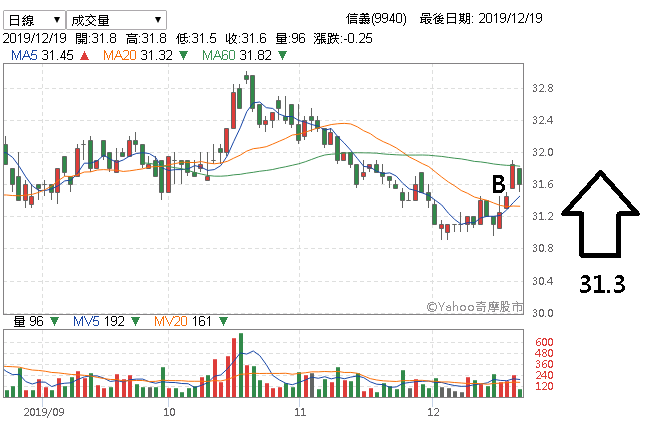Viewport: 650px width, 425px height.
Task: Click the 30.0 price axis label
Action: [543, 313]
